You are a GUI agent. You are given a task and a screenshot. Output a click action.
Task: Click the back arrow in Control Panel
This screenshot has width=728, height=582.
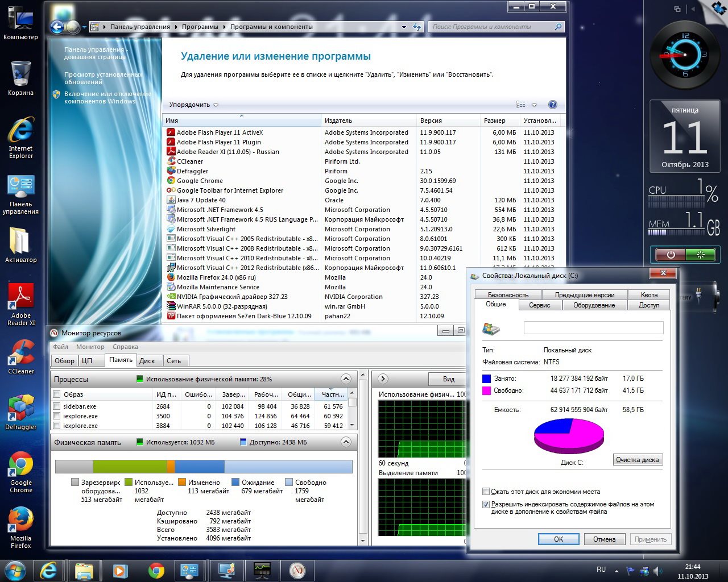(x=57, y=27)
